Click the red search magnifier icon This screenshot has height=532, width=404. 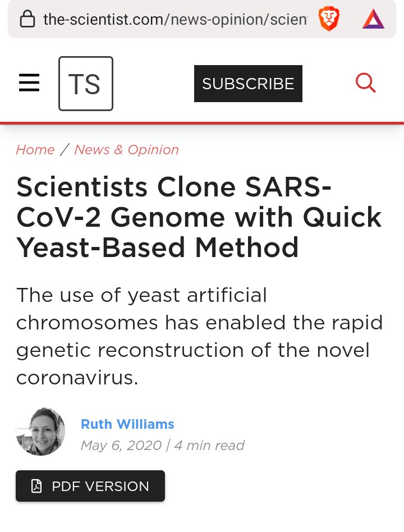coord(366,83)
